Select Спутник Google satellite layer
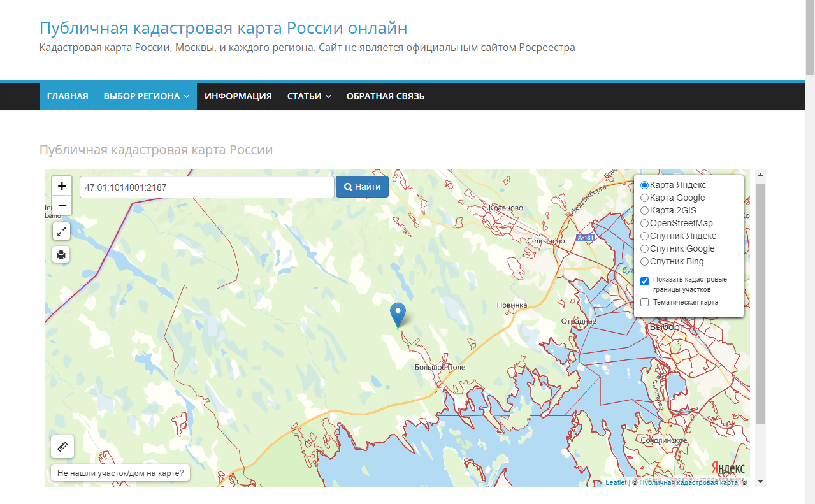The height and width of the screenshot is (504, 815). pyautogui.click(x=644, y=248)
